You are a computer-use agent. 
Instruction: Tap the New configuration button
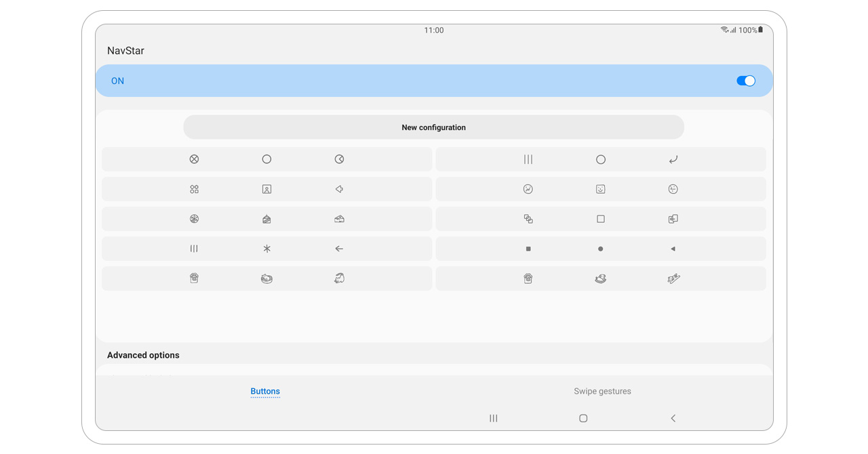pos(433,127)
